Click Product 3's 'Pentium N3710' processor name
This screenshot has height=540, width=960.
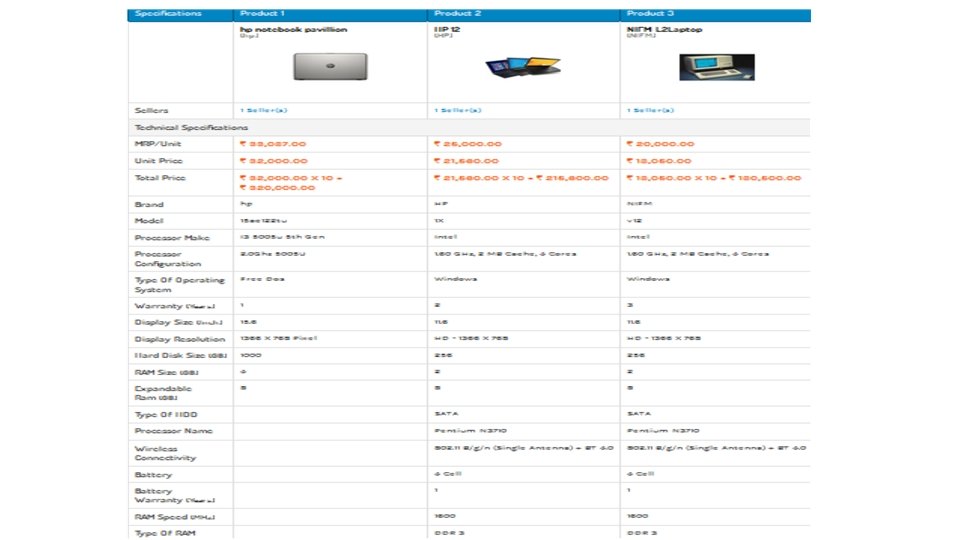[663, 431]
